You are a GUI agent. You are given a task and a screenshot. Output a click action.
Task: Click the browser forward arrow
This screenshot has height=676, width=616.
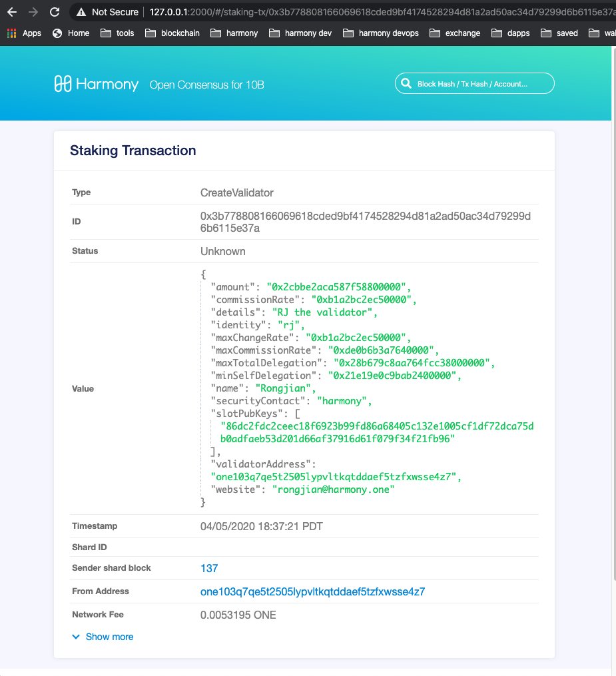(x=33, y=12)
